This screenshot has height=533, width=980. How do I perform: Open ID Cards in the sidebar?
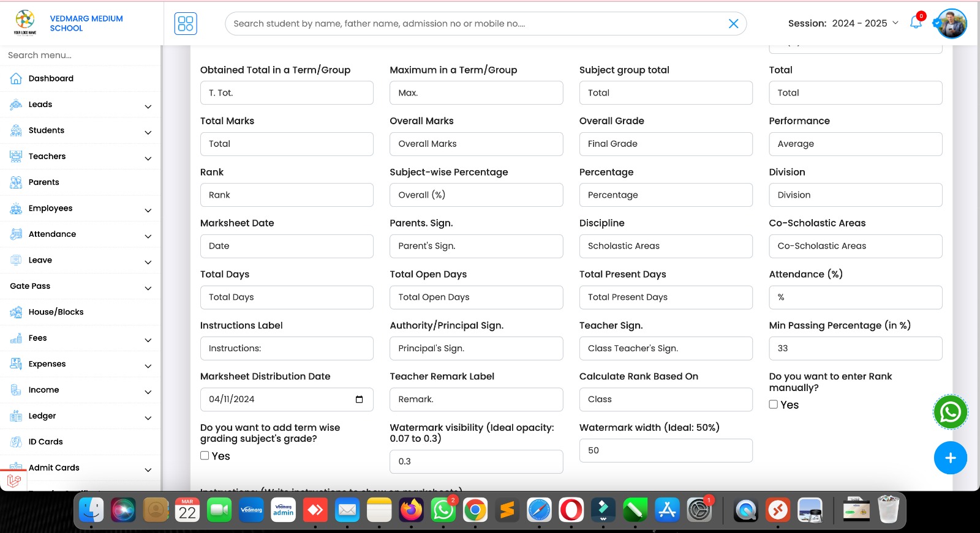point(45,442)
